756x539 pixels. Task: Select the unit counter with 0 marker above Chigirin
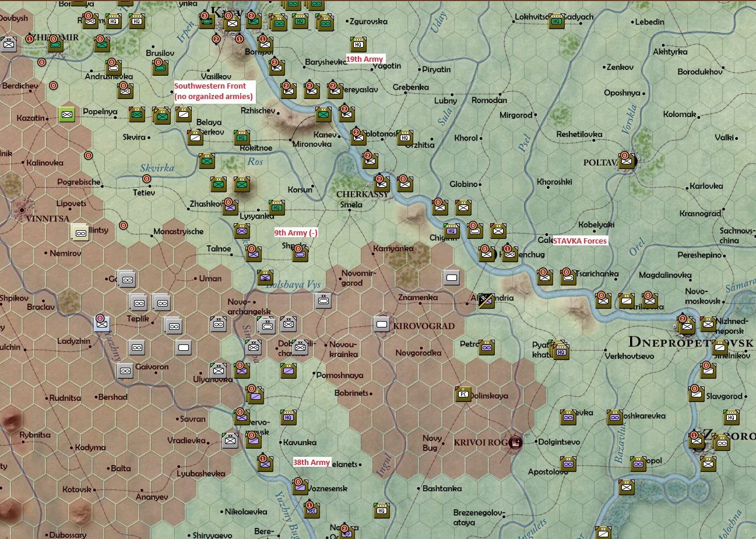[x=440, y=207]
